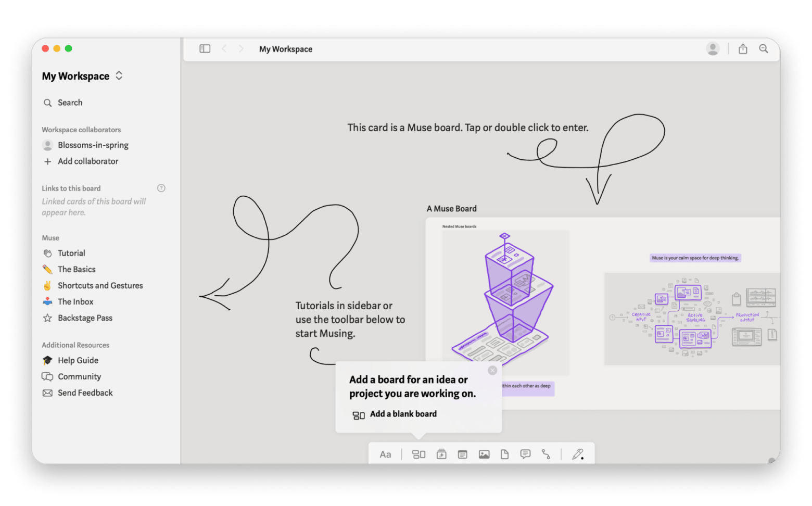Click Add a blank board
812x506 pixels.
(x=403, y=413)
